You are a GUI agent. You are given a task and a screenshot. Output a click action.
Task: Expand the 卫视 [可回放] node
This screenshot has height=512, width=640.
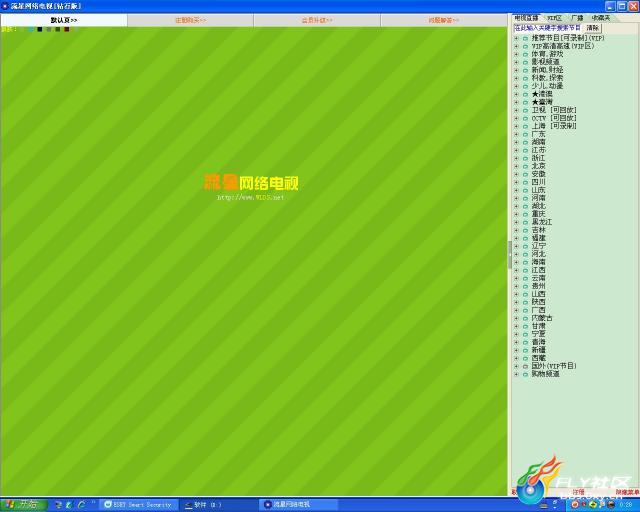coord(516,110)
